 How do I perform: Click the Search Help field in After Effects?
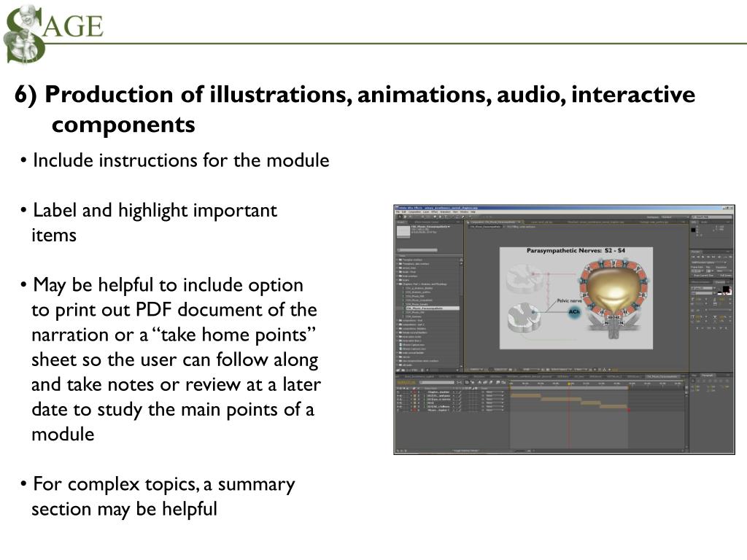click(x=712, y=217)
